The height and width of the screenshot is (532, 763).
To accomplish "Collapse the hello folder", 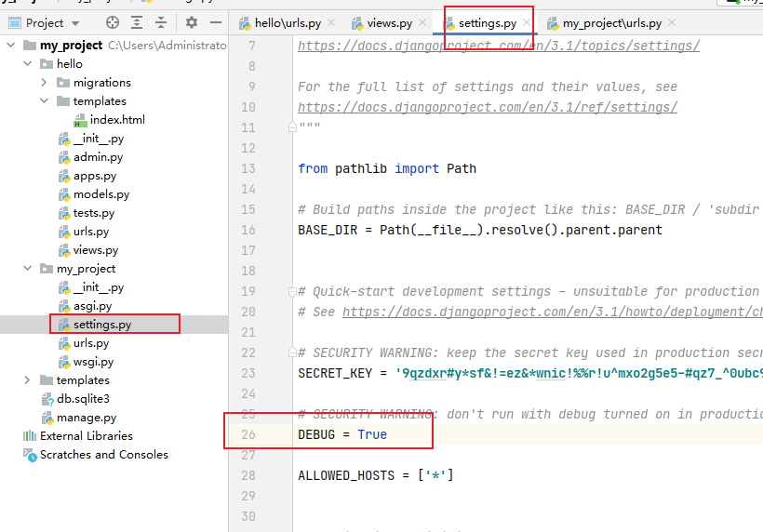I will coord(28,63).
